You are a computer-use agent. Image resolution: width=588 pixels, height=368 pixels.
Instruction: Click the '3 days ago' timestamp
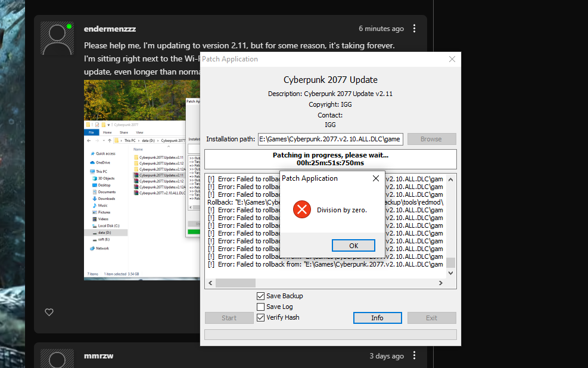(387, 356)
